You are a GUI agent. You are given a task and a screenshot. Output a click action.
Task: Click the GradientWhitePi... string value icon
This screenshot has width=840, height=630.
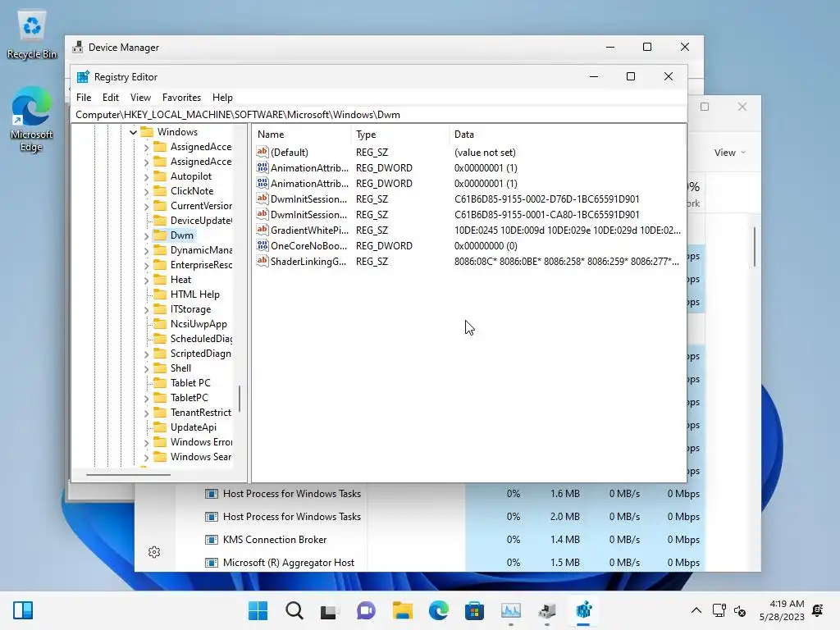point(262,230)
